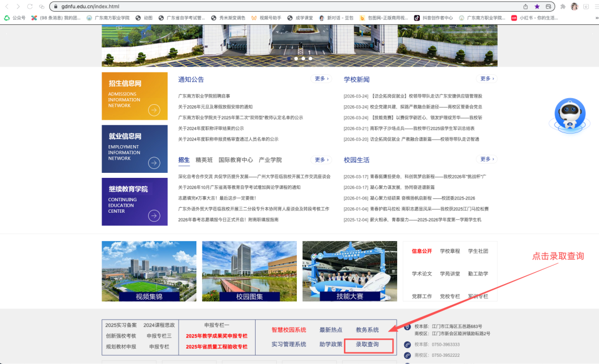This screenshot has height=364, width=599.
Task: Open the share icon in the address bar
Action: coord(525,6)
